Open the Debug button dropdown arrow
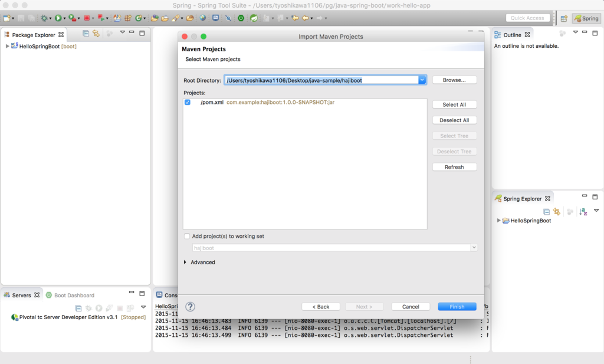This screenshot has width=604, height=364. pyautogui.click(x=50, y=18)
